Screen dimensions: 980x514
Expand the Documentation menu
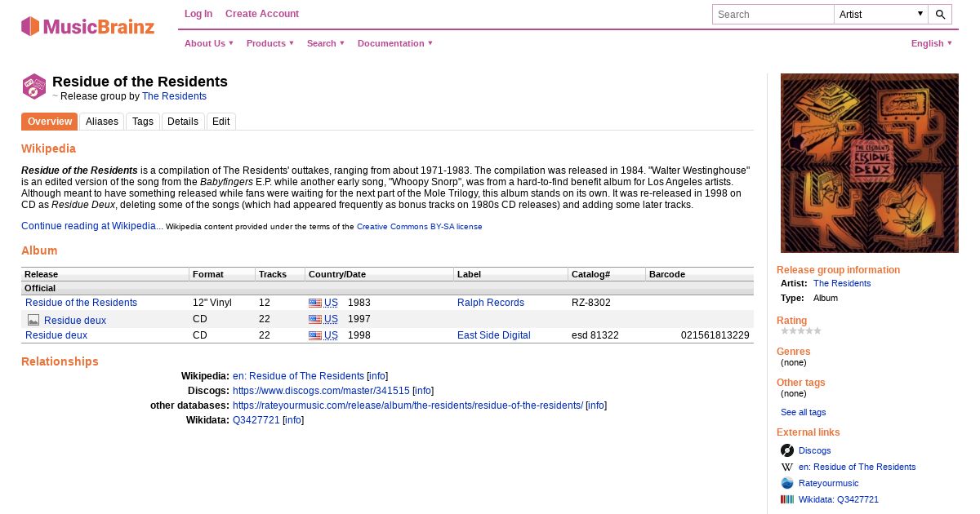tap(395, 43)
